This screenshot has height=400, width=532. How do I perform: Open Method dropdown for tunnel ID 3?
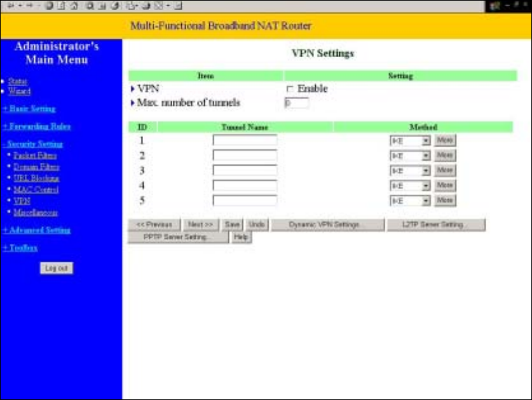pyautogui.click(x=410, y=171)
